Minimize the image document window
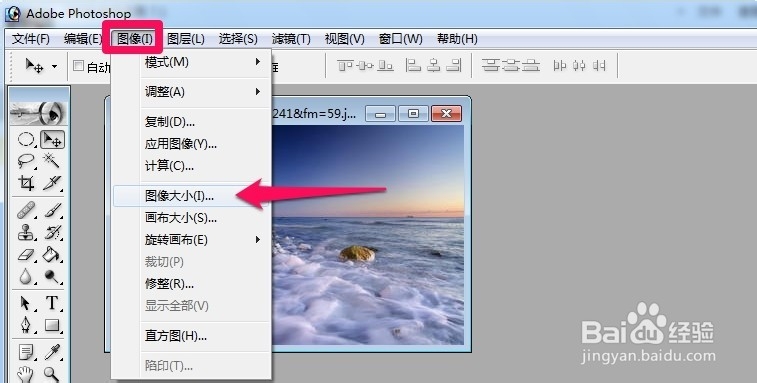The height and width of the screenshot is (383, 757). [380, 113]
